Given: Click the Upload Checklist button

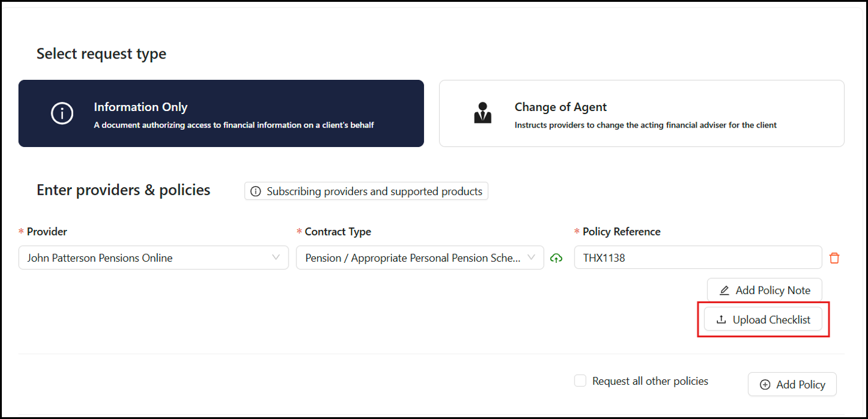Looking at the screenshot, I should pos(763,320).
